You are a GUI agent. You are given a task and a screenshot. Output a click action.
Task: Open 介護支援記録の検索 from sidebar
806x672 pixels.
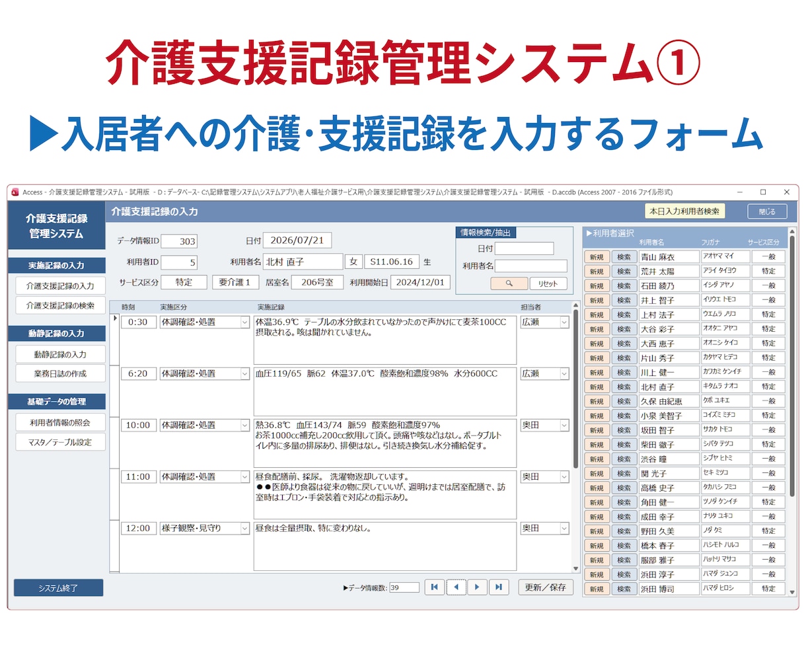click(x=60, y=305)
